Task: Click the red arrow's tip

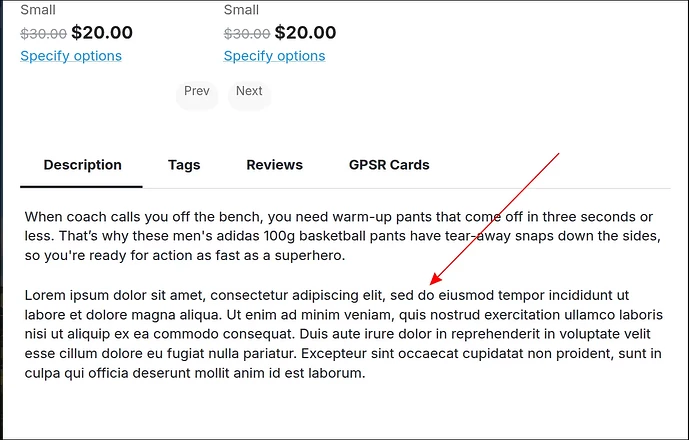Action: [x=429, y=284]
